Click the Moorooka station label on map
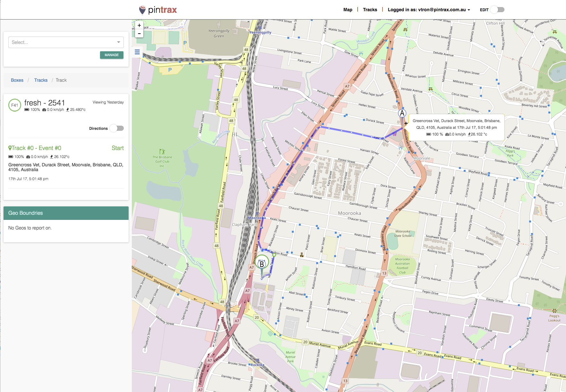 point(257,218)
